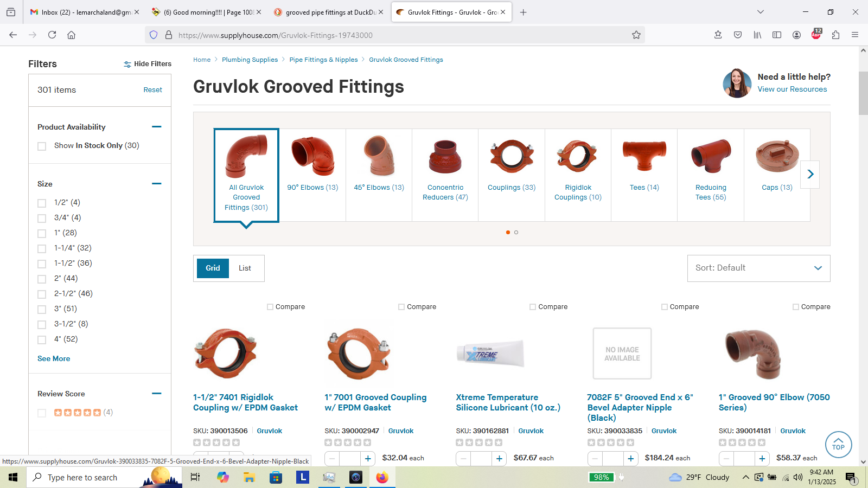
Task: Select the Caps category image
Action: (777, 156)
